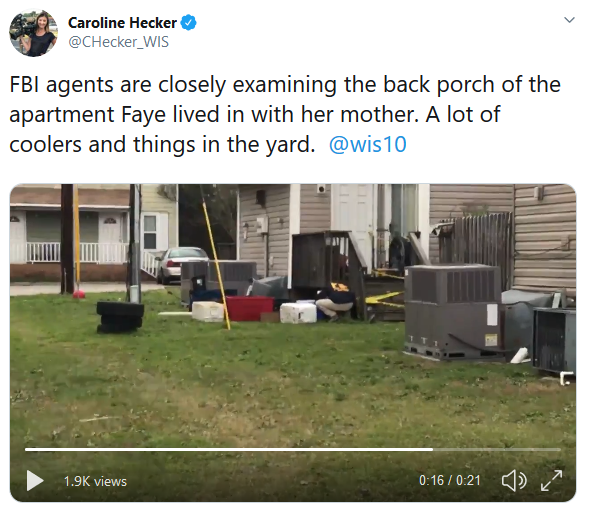Follow the @wis10 mention link
Image resolution: width=590 pixels, height=515 pixels.
coord(368,144)
